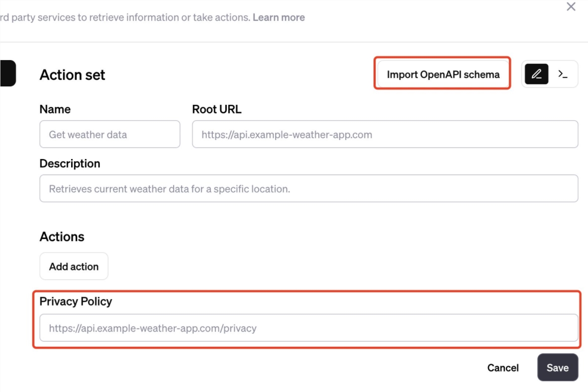
Task: Open the Learn more link
Action: coord(279,17)
